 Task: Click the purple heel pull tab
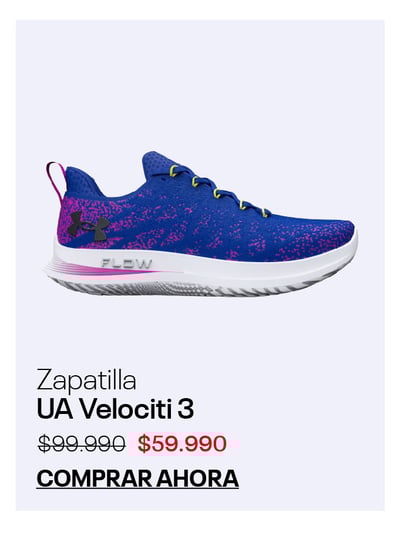(55, 179)
